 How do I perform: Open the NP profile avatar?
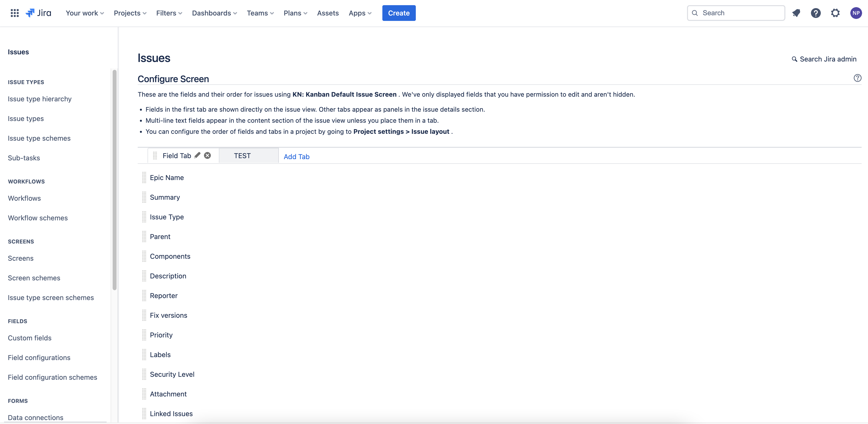click(x=856, y=13)
